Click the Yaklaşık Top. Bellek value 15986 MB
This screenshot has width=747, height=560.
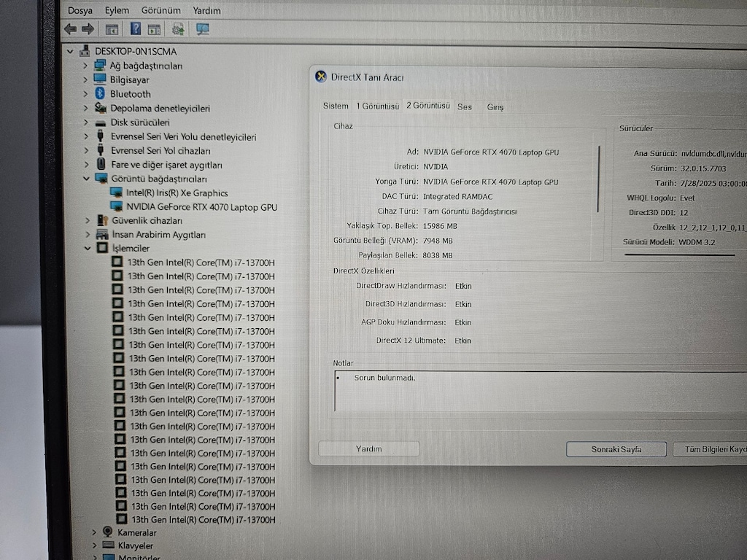tap(440, 226)
